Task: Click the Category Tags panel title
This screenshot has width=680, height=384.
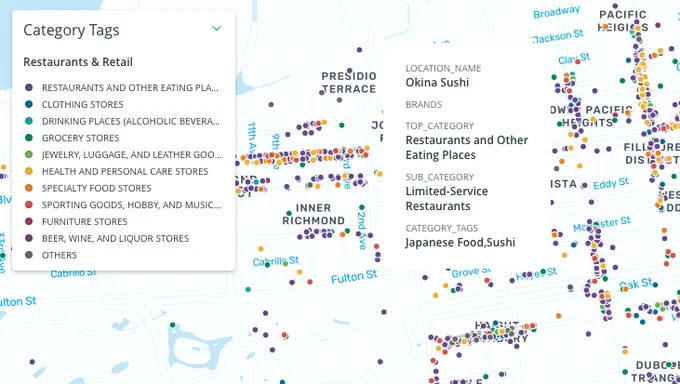Action: coord(71,30)
